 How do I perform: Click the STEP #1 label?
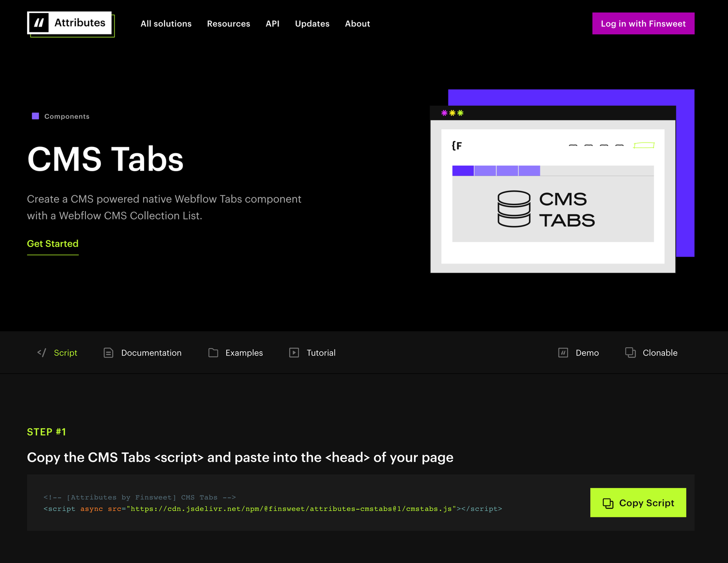tap(47, 432)
